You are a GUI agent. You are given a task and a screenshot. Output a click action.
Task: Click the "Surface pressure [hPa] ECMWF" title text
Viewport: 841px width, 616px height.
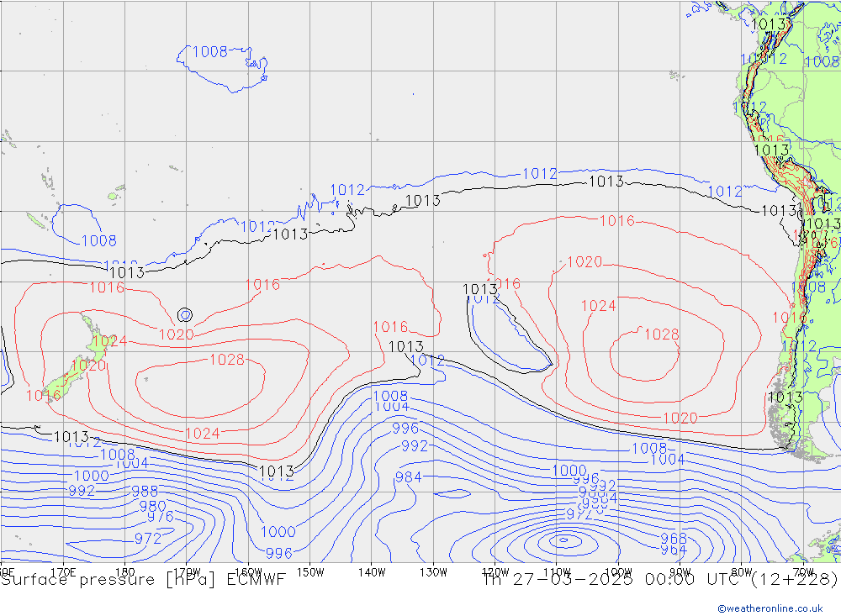click(143, 580)
